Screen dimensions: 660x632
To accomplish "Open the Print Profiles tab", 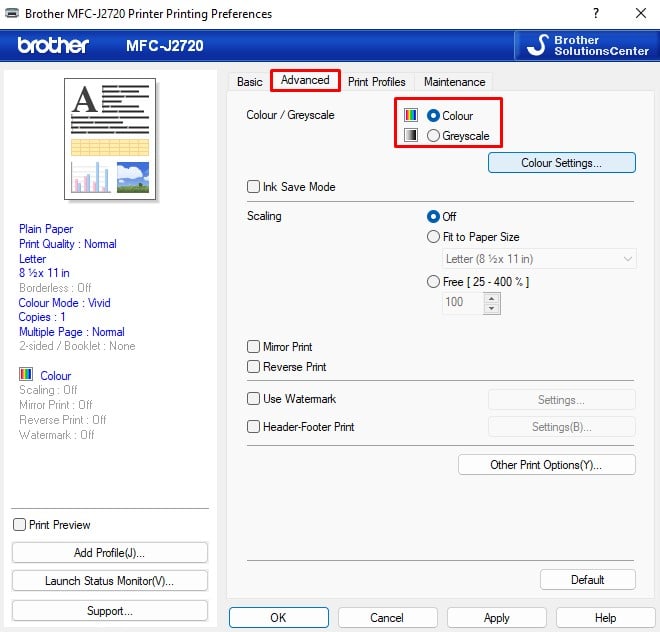I will 377,82.
